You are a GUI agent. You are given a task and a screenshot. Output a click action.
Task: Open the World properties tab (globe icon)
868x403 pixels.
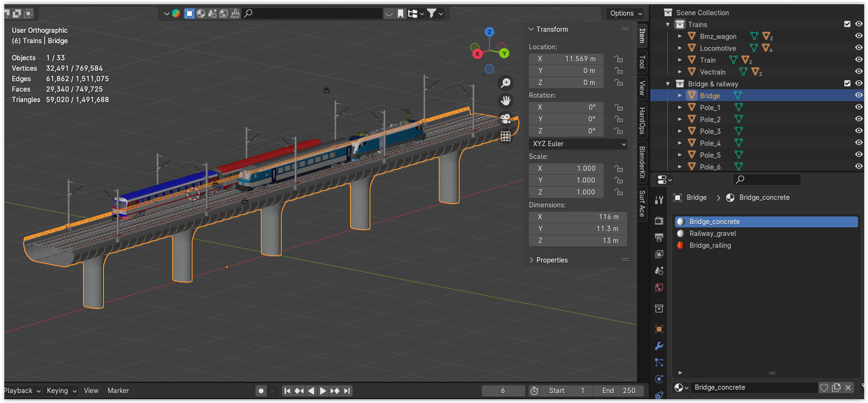pyautogui.click(x=659, y=287)
